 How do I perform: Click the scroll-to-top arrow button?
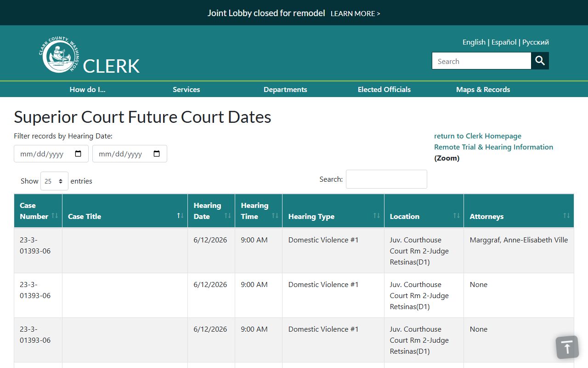pos(567,347)
